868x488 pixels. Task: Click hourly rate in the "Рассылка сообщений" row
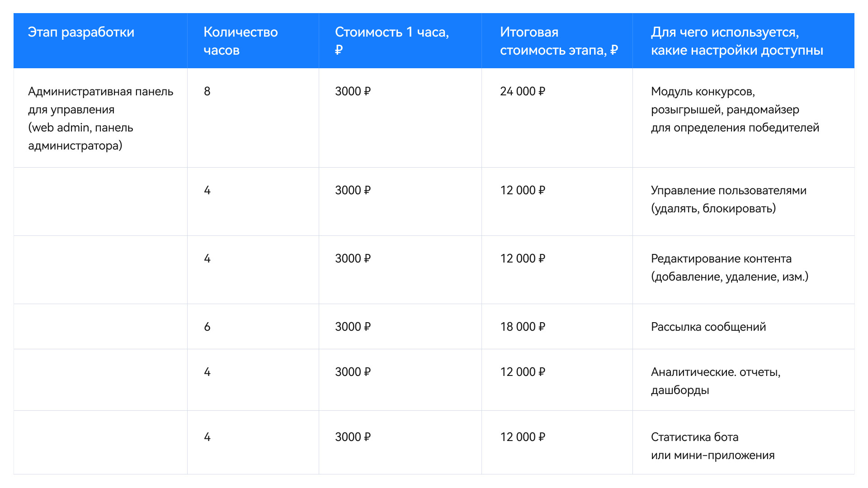point(353,327)
